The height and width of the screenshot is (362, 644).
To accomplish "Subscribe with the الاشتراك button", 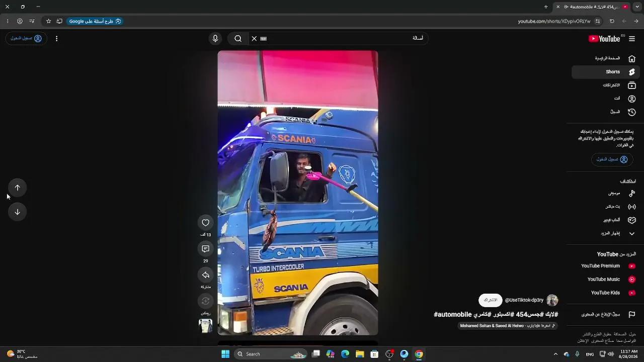I will [491, 300].
